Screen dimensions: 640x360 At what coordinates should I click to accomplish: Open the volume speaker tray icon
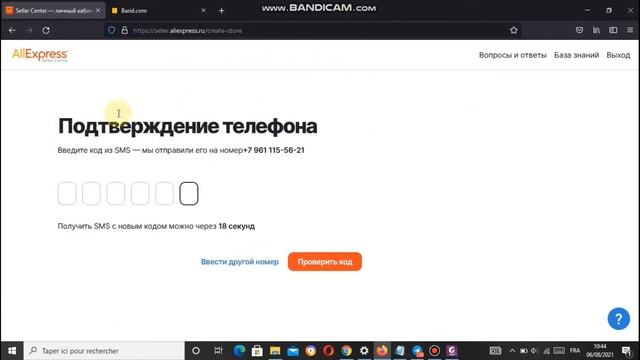pos(534,351)
